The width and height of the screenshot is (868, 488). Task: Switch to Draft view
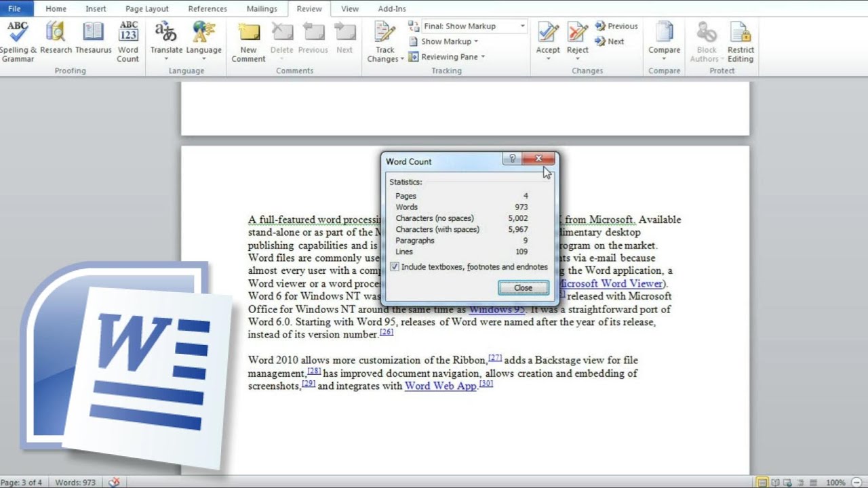click(813, 483)
